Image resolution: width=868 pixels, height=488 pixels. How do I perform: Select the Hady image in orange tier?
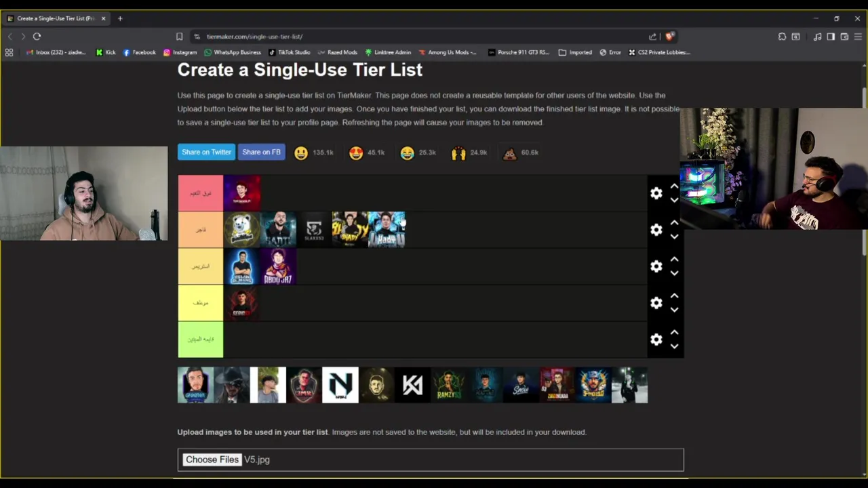point(387,230)
